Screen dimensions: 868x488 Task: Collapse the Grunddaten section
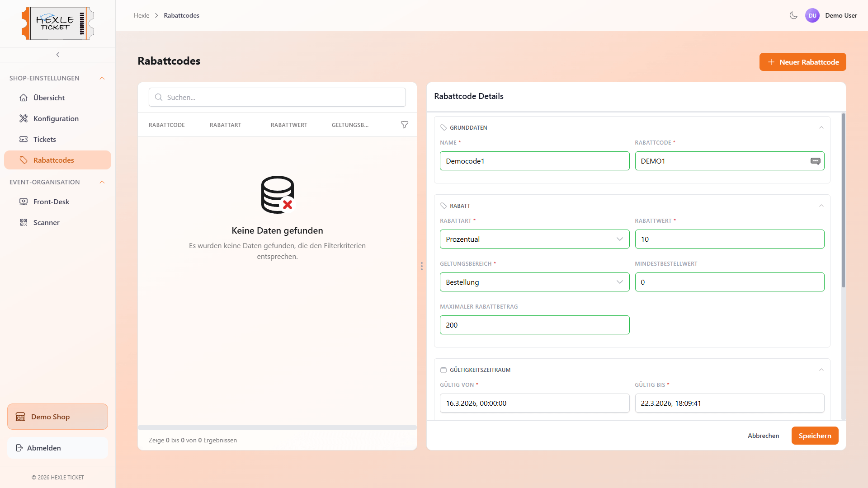(821, 127)
